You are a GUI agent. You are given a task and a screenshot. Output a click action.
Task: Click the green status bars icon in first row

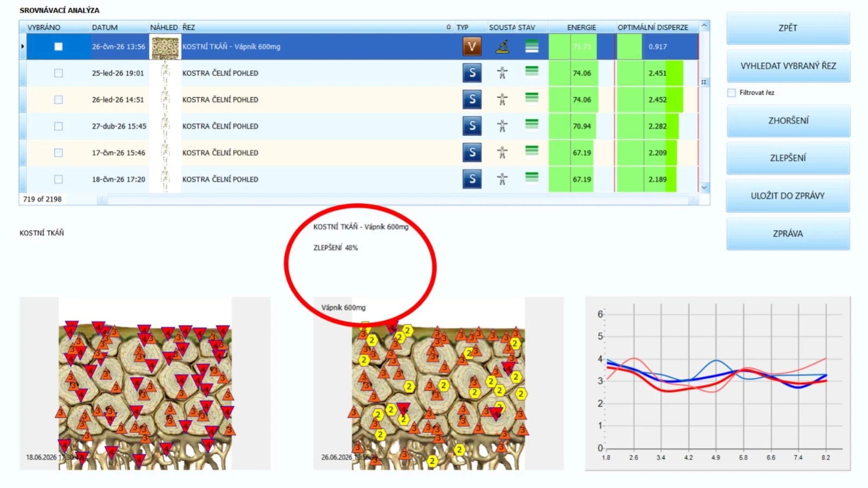(532, 47)
